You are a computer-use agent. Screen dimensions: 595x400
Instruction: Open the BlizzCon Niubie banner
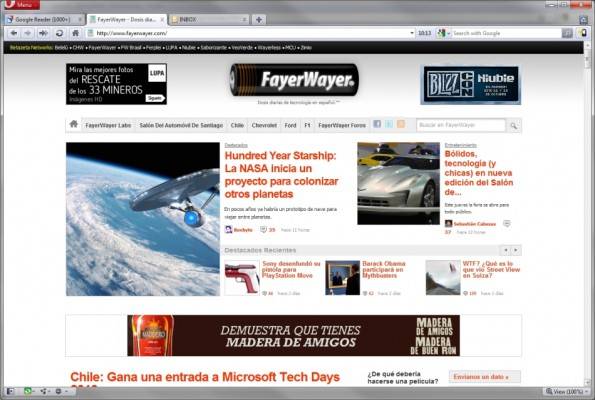[471, 84]
